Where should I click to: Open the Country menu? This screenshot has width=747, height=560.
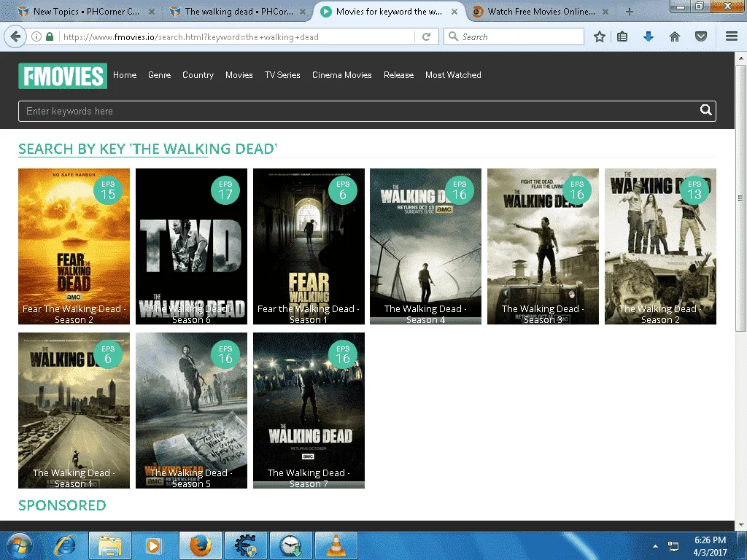point(198,75)
